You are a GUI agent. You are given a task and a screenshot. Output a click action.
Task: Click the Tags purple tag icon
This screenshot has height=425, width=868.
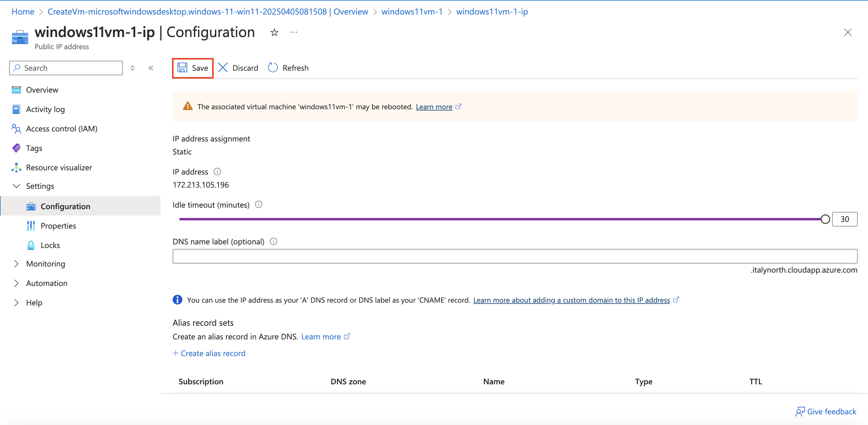(16, 148)
